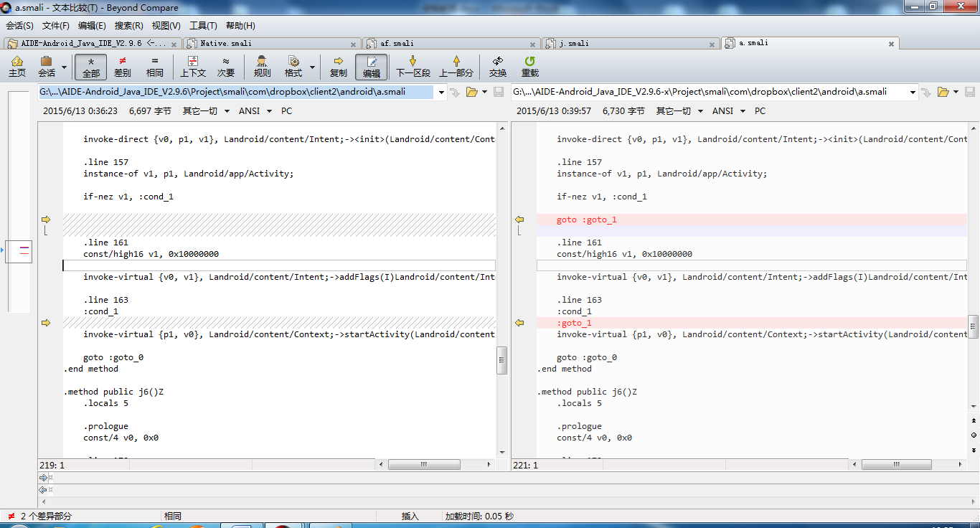Open right pane 其它一切 file type dropdown
This screenshot has height=528, width=980.
(700, 111)
